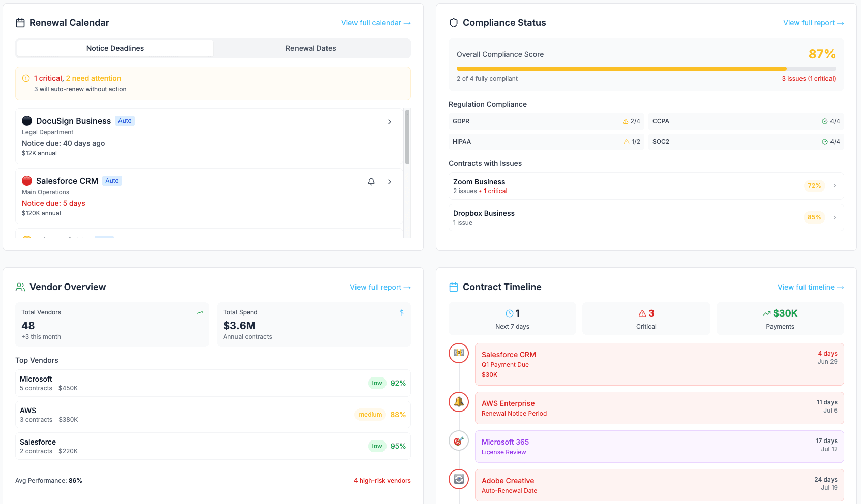Click the Renewal Calendar calendar icon

[20, 22]
